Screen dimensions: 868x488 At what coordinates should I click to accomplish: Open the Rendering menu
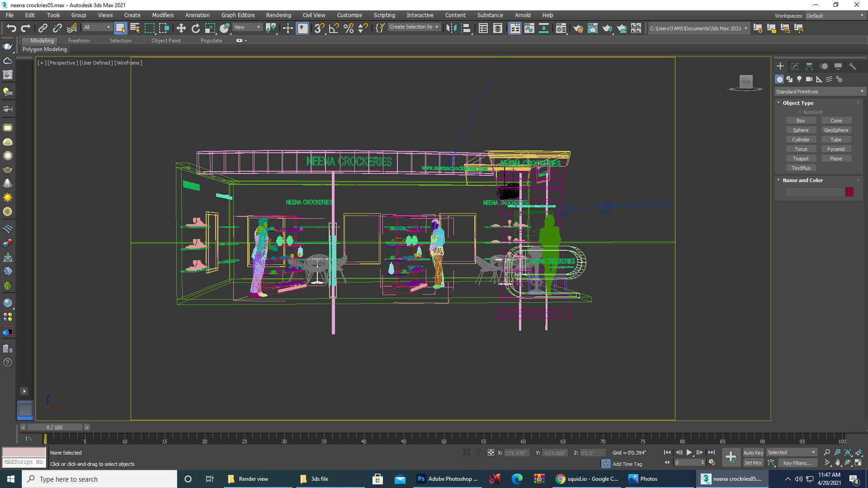pyautogui.click(x=278, y=15)
